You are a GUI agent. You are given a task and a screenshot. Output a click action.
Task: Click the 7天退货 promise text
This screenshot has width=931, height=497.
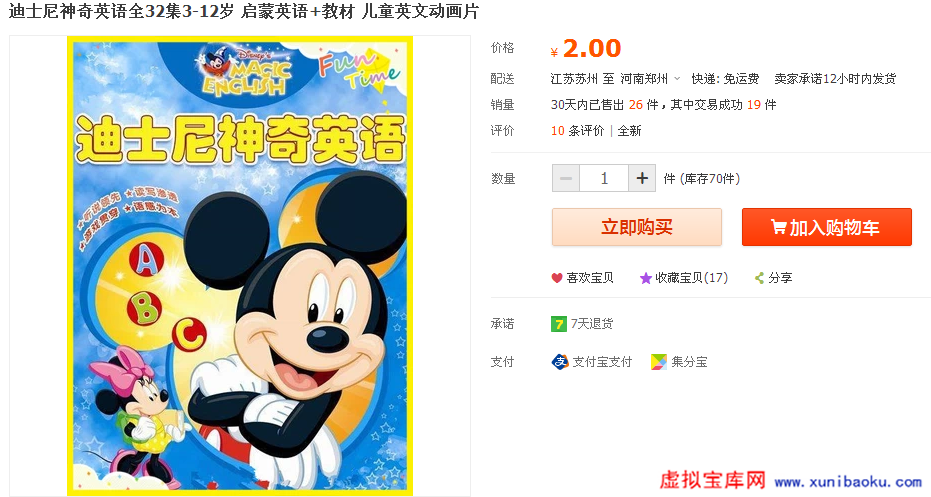click(592, 324)
